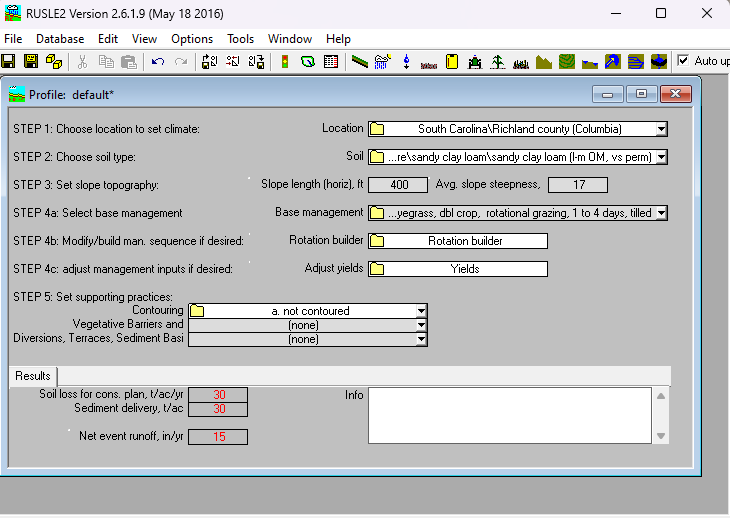
Task: Open the rain cloud climate icon
Action: tap(382, 61)
